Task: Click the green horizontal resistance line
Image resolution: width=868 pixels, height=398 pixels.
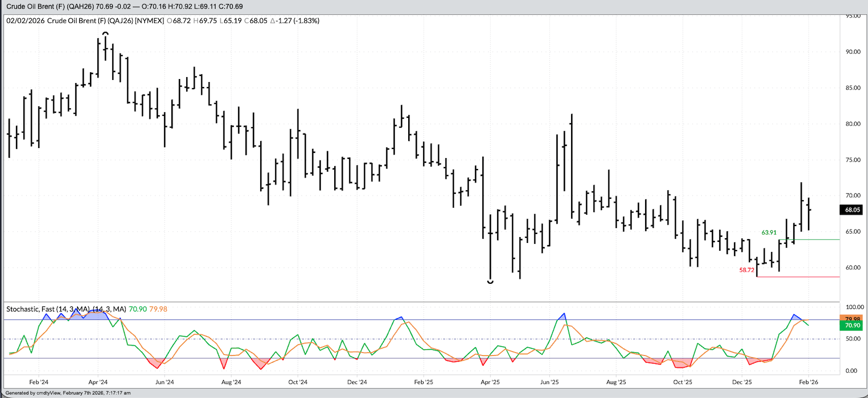Action: point(809,239)
